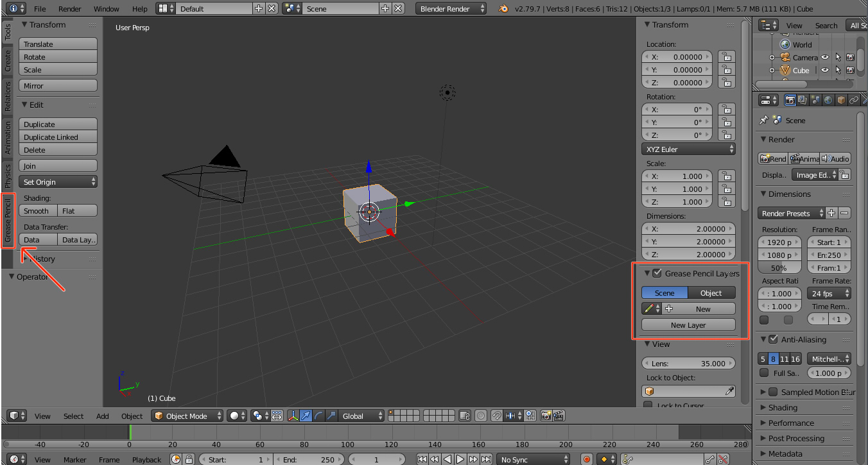Image resolution: width=868 pixels, height=465 pixels.
Task: Open the Object Mode dropdown
Action: (x=187, y=416)
